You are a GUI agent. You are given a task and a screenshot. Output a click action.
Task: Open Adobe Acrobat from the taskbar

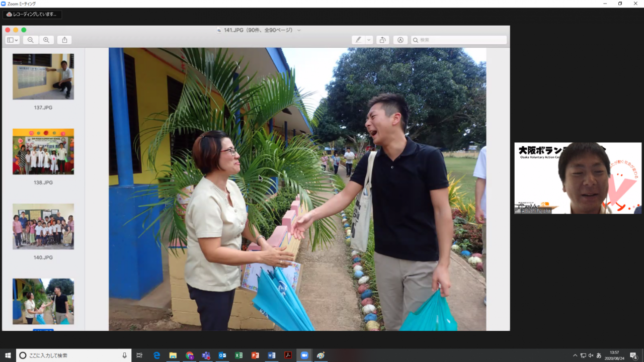pyautogui.click(x=288, y=355)
